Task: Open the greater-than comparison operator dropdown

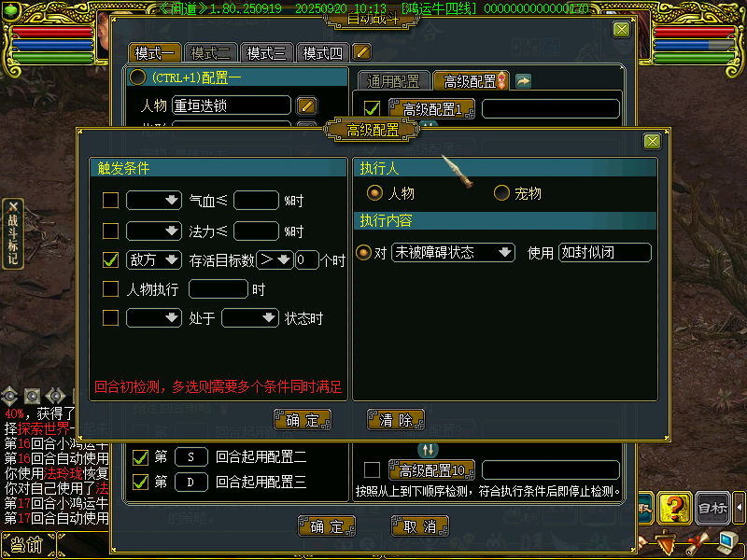Action: pyautogui.click(x=275, y=260)
